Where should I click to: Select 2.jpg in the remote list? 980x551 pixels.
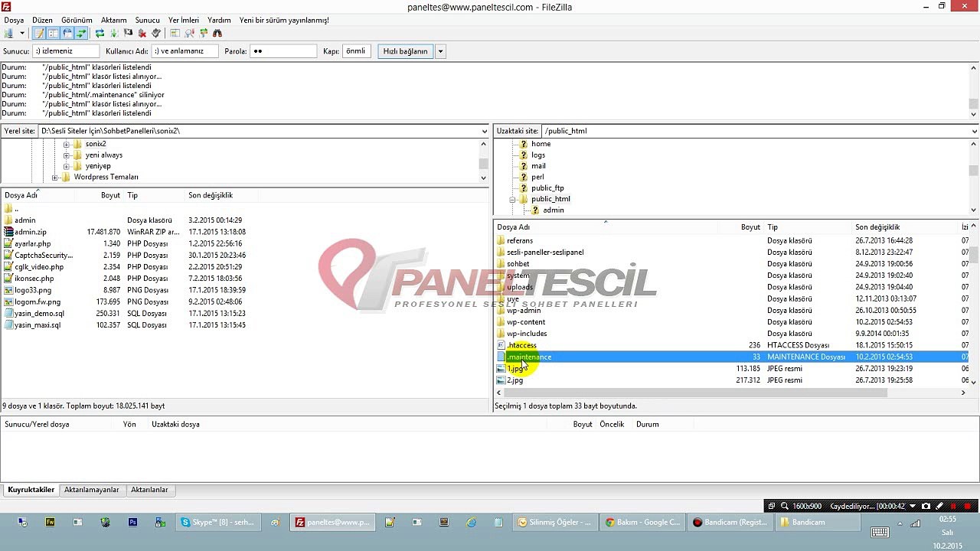point(514,380)
